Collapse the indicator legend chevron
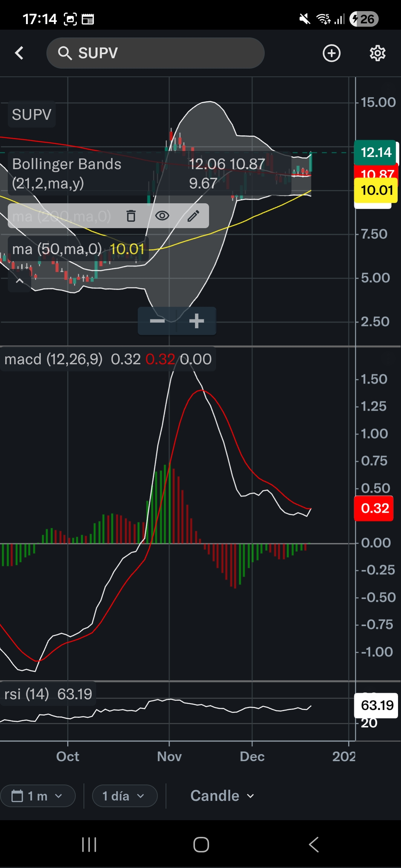 pos(20,281)
